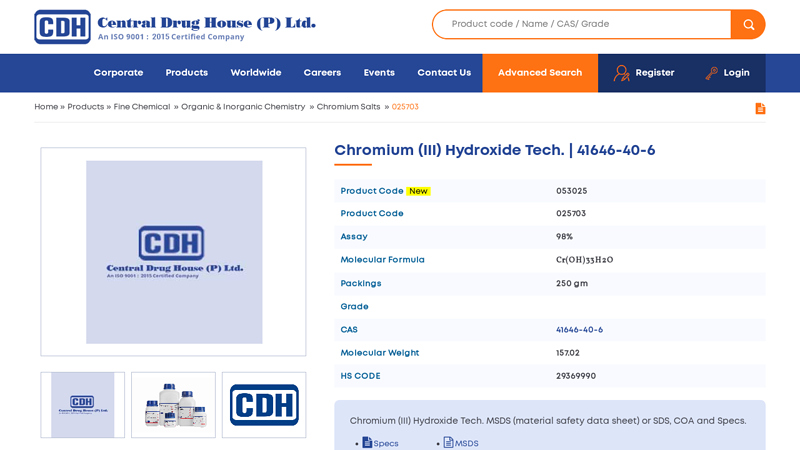Click the main product image
Screen dimensions: 800x450
[173, 252]
